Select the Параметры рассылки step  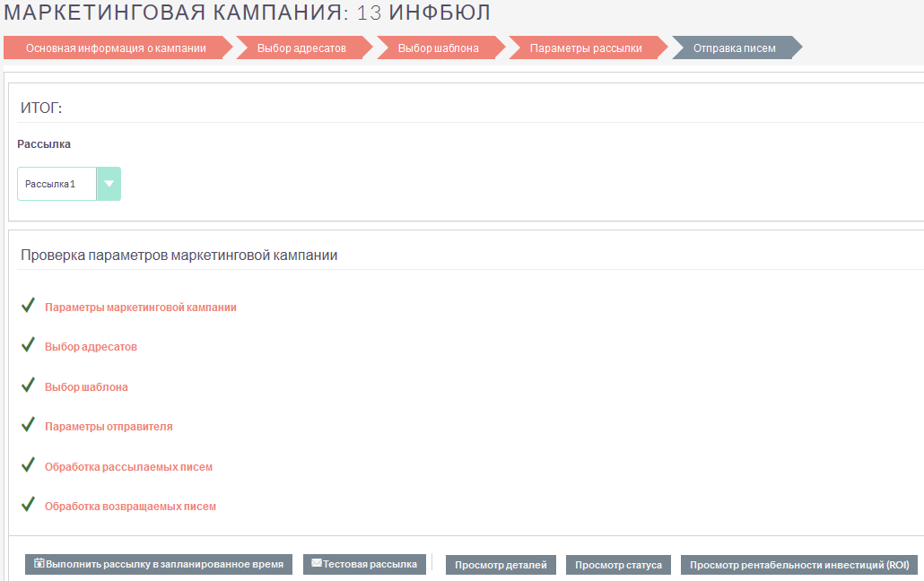[x=585, y=48]
